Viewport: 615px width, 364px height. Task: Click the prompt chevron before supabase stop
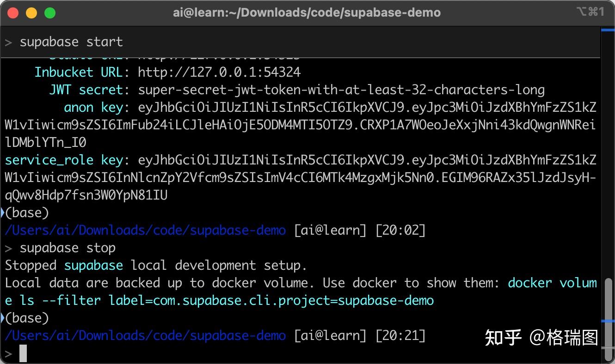(8, 249)
